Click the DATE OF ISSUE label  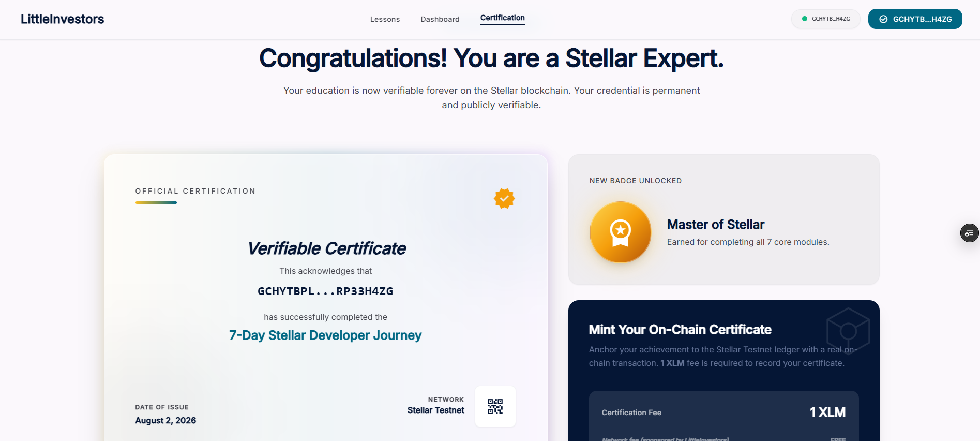click(x=162, y=407)
